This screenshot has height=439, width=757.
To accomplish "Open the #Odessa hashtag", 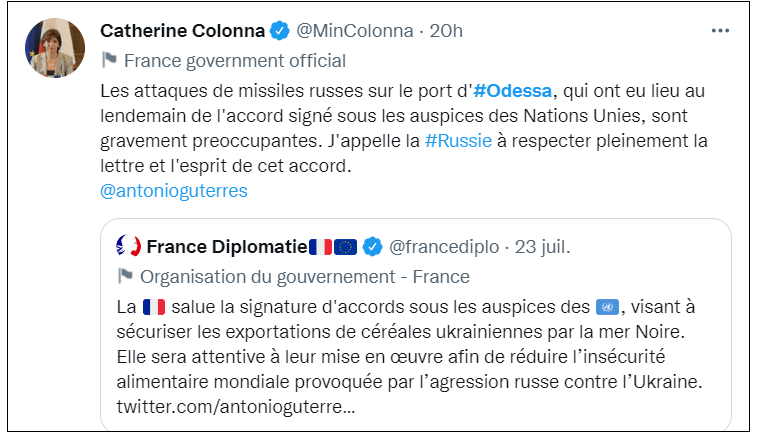I will pos(513,89).
